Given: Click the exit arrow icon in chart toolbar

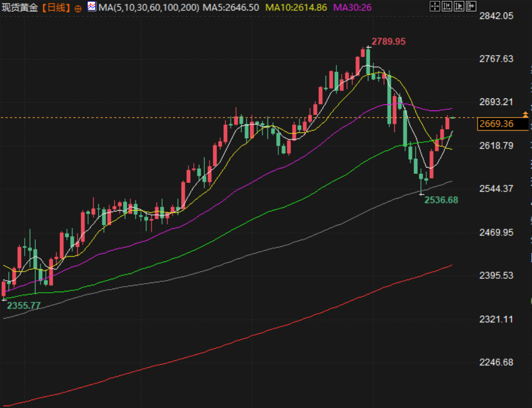Looking at the screenshot, I should [470, 7].
